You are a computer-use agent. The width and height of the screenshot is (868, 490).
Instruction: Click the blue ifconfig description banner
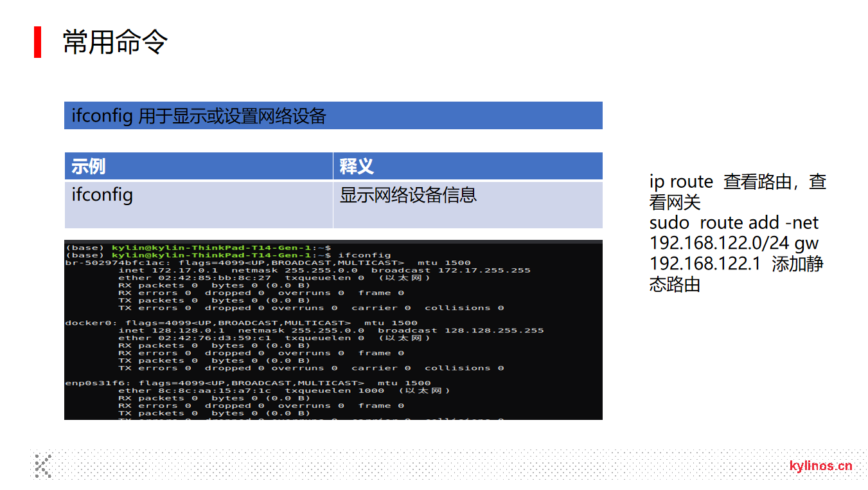[333, 116]
